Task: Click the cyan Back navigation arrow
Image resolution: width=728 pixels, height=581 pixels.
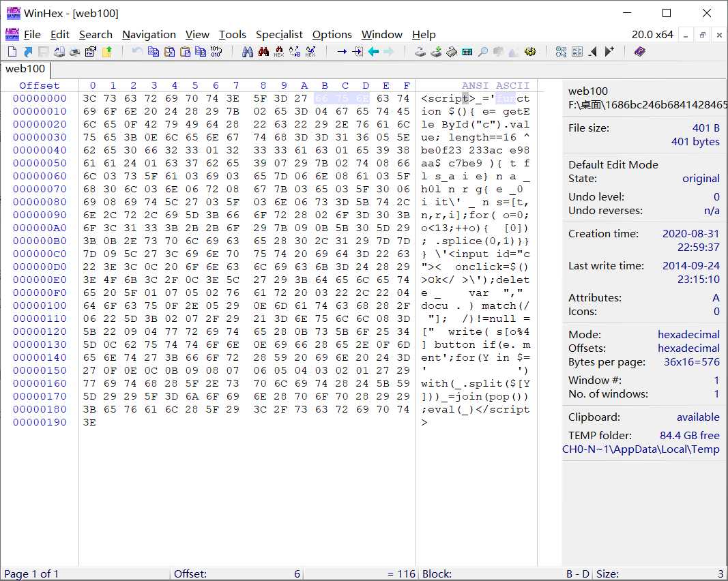Action: click(373, 52)
